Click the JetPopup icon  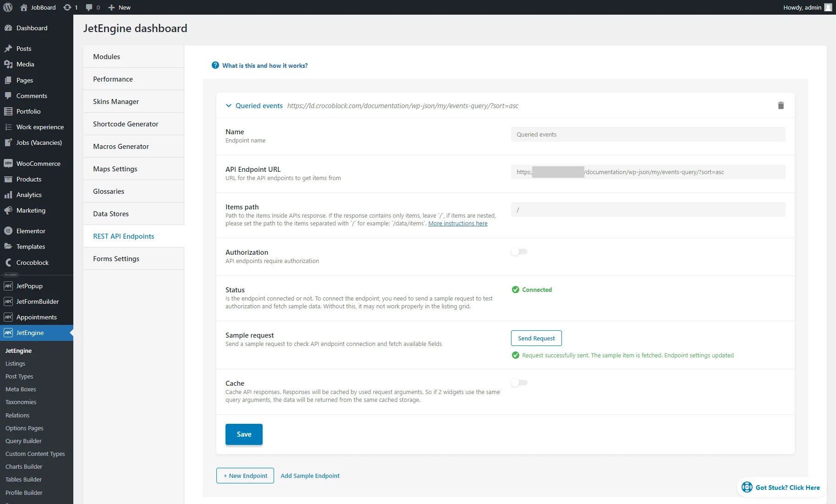point(8,286)
